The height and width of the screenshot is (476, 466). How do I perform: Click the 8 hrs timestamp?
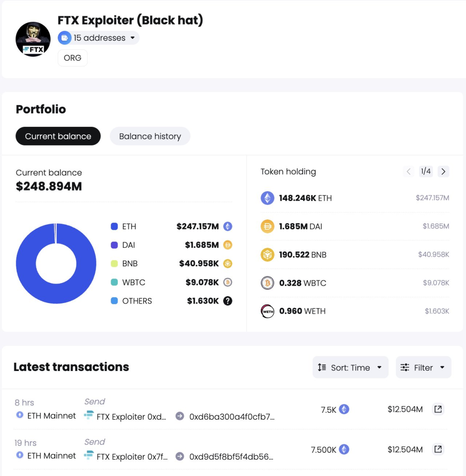[x=24, y=403]
